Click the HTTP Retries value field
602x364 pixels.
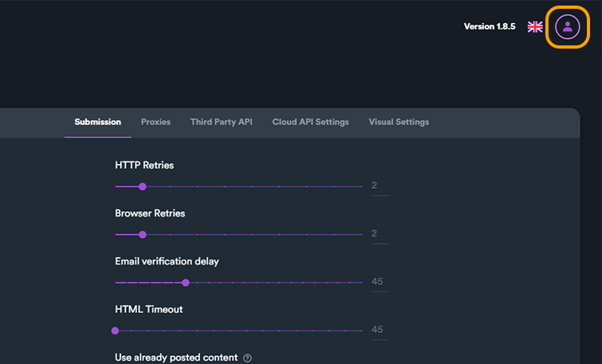379,186
